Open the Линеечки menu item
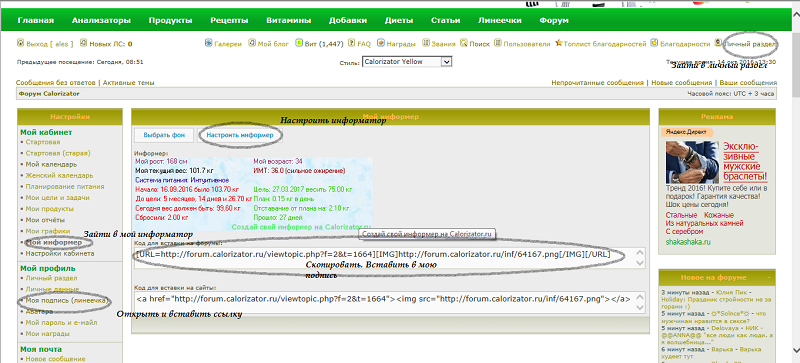The image size is (800, 363). pos(500,21)
